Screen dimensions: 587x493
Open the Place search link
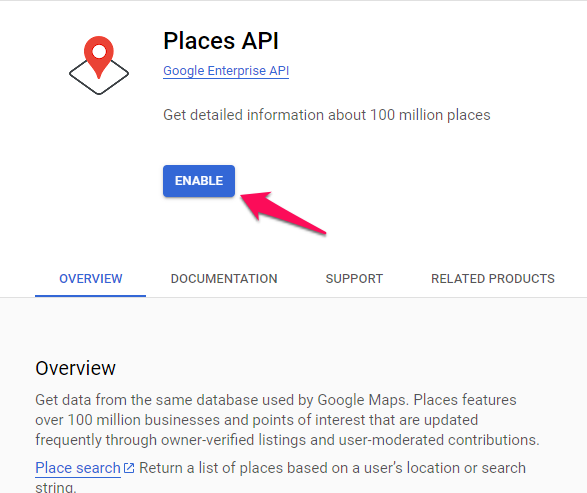click(x=78, y=468)
